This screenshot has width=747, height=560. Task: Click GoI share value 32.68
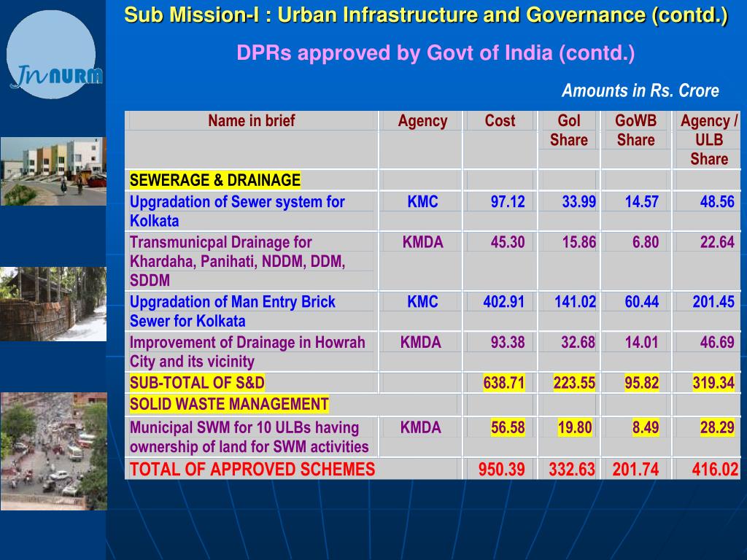click(x=578, y=343)
